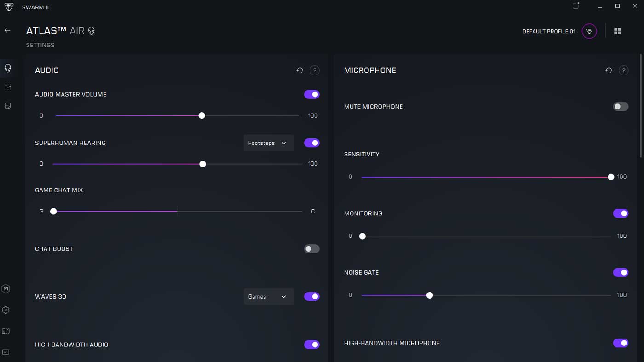Reset the Audio panel settings
This screenshot has width=644, height=362.
(x=299, y=70)
